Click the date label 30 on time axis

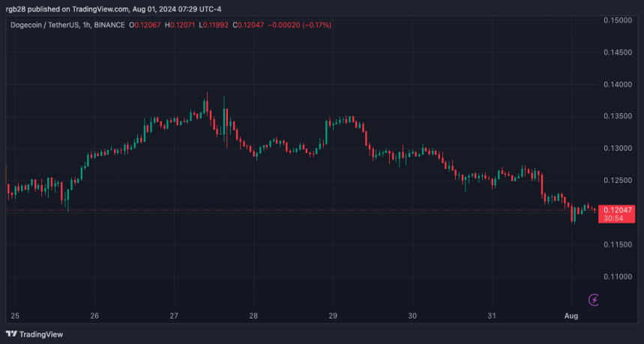tap(412, 316)
